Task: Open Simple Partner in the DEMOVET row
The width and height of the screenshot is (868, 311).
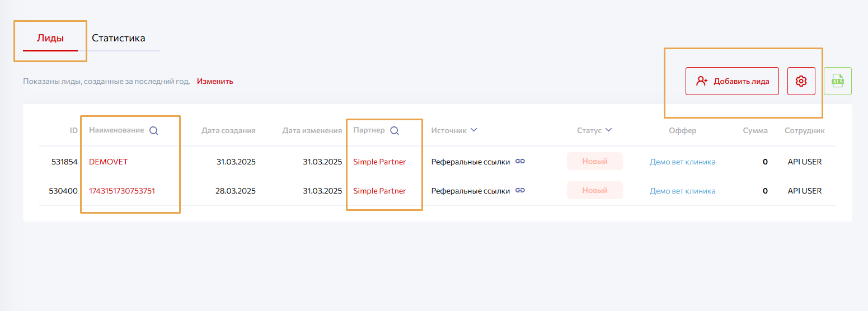Action: coord(379,162)
